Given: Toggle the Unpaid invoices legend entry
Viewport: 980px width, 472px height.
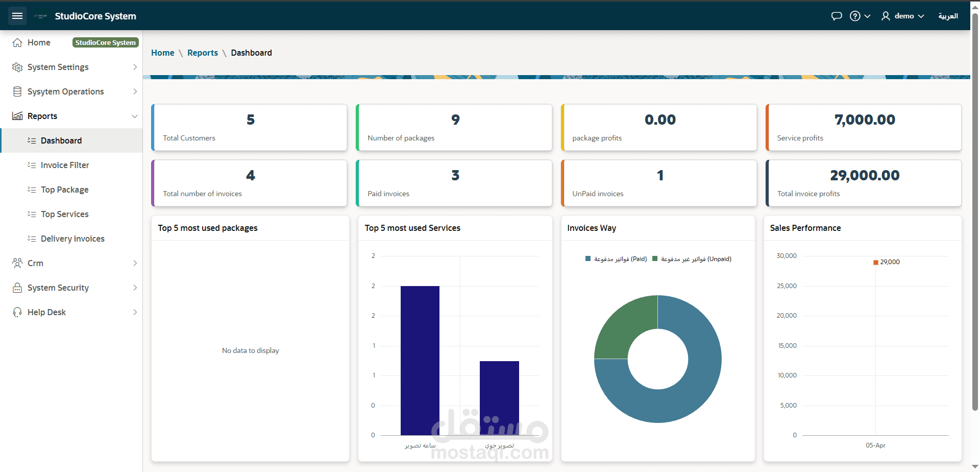Looking at the screenshot, I should 692,259.
